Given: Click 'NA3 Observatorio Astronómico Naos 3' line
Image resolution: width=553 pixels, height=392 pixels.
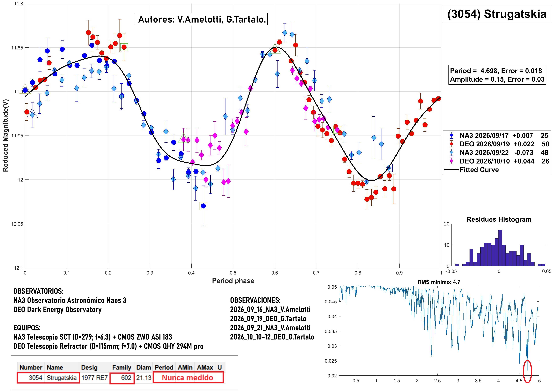Looking at the screenshot, I should pos(70,300).
